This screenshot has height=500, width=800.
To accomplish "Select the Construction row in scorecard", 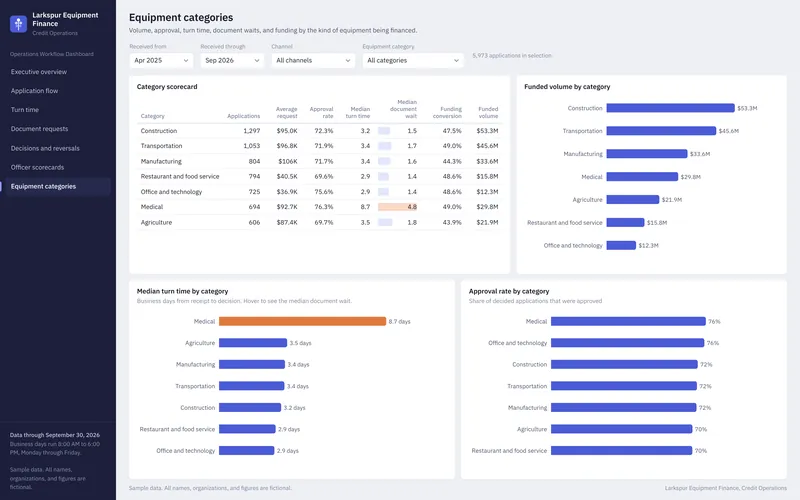I will tap(319, 131).
